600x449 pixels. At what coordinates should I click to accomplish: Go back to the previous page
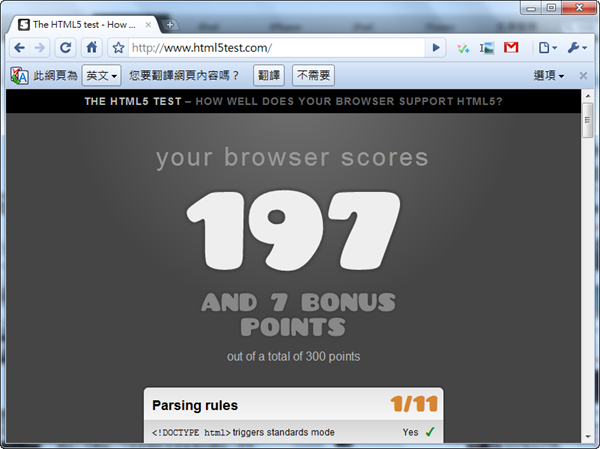click(x=20, y=48)
